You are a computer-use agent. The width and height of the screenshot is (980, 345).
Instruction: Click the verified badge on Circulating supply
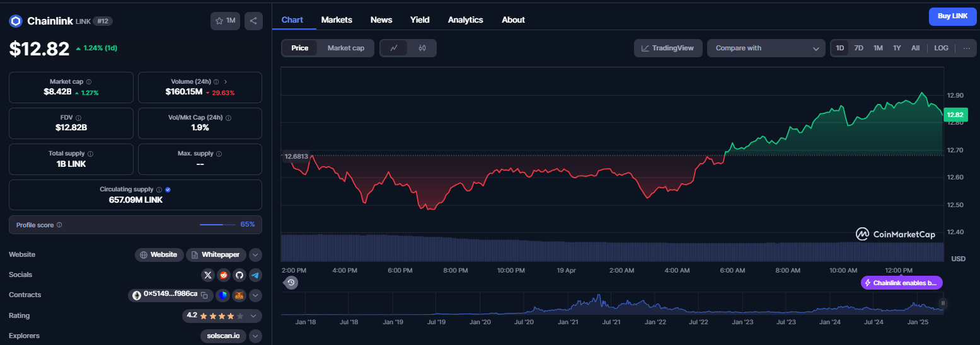click(x=168, y=189)
